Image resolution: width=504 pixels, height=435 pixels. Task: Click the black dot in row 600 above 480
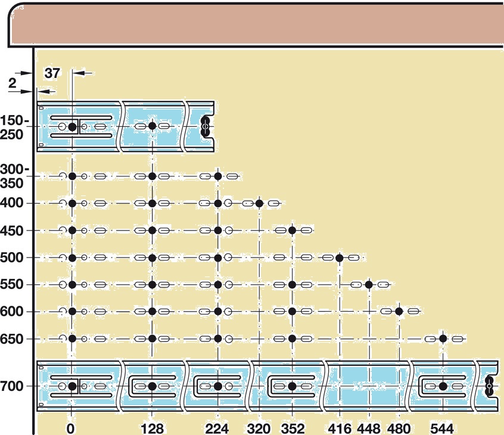[399, 311]
